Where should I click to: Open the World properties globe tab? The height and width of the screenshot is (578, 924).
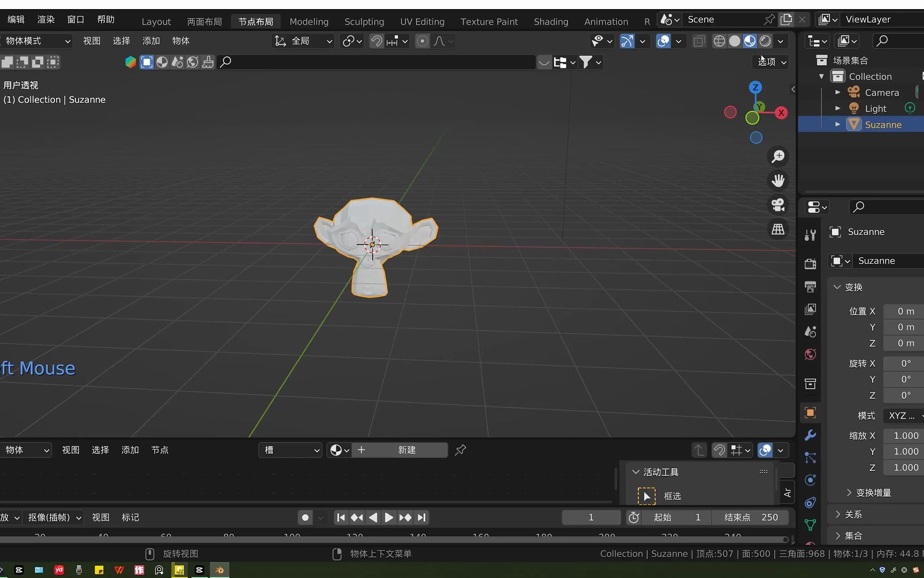810,354
